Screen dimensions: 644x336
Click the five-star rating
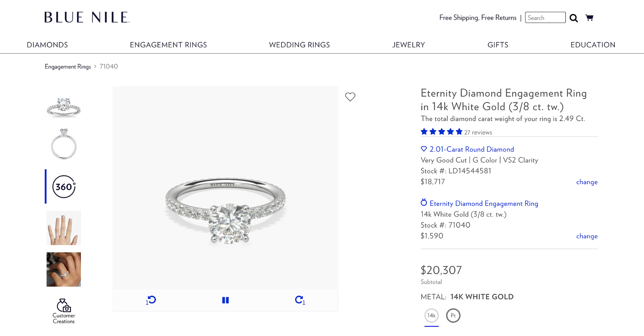tap(442, 132)
